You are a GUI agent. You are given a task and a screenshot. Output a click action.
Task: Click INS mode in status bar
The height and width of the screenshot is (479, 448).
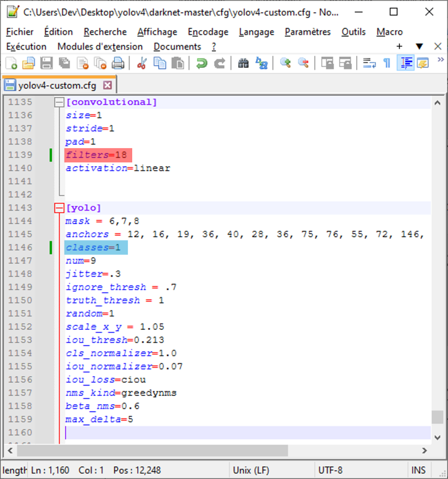418,470
